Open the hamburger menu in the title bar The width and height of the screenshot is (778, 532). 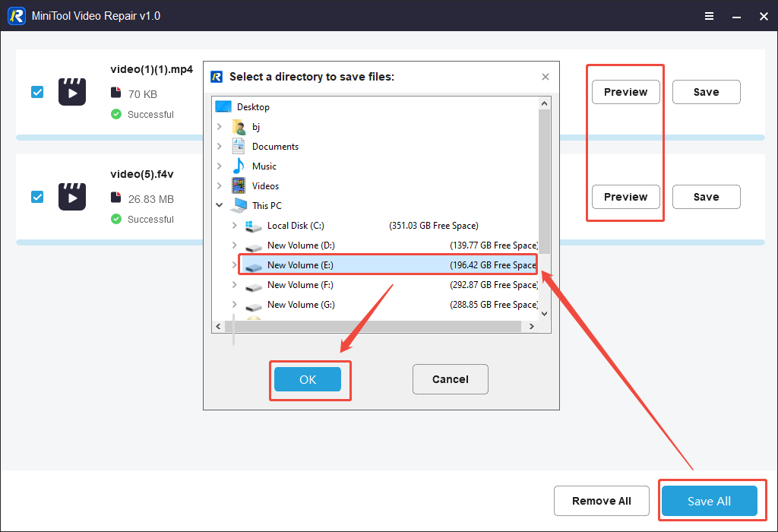pos(709,15)
